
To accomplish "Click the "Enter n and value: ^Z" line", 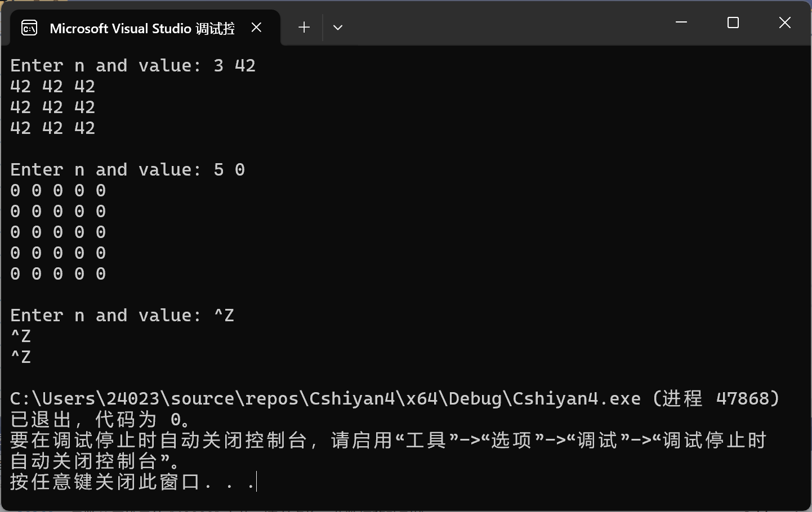I will click(x=122, y=316).
